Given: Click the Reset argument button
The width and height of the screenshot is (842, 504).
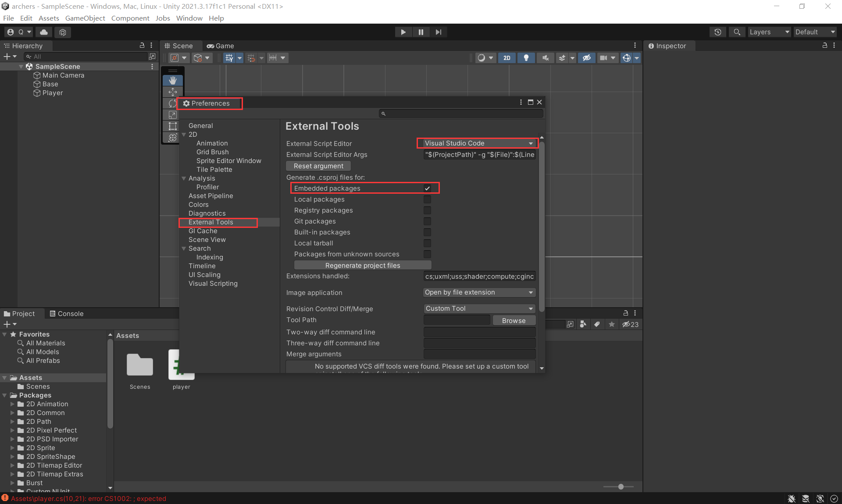Looking at the screenshot, I should (x=318, y=166).
